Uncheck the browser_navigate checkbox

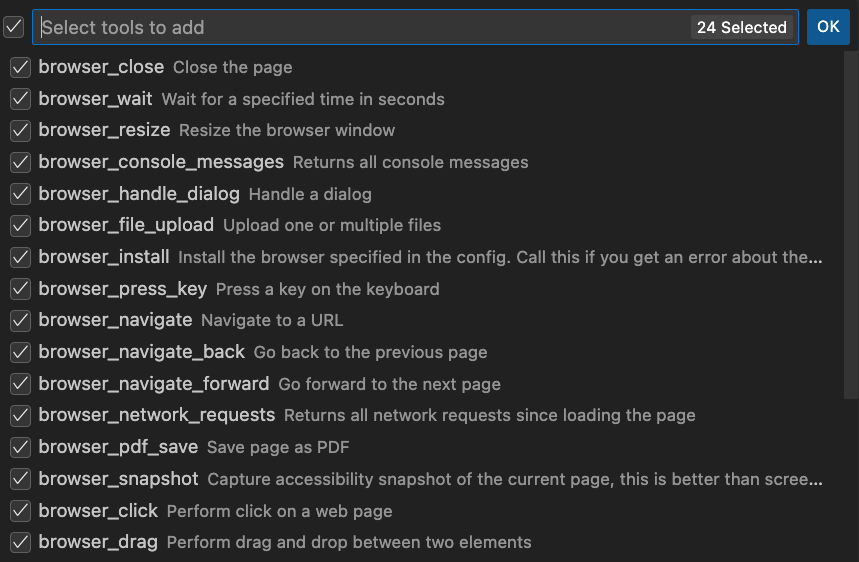(20, 321)
